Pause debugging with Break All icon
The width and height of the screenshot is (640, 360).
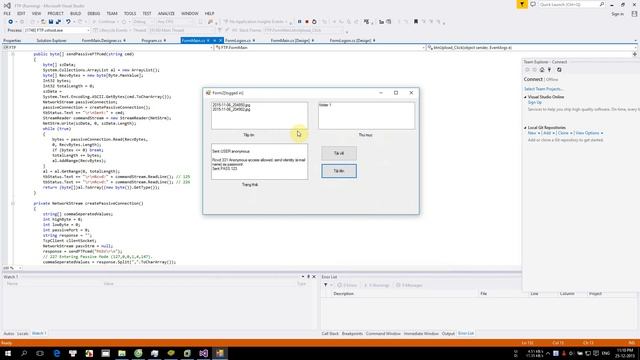click(299, 22)
